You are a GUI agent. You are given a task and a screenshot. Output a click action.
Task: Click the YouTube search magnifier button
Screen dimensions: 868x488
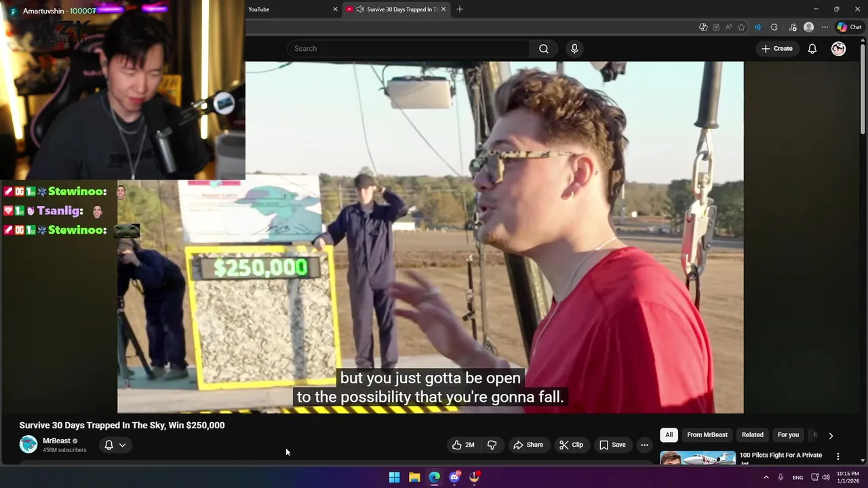(543, 49)
